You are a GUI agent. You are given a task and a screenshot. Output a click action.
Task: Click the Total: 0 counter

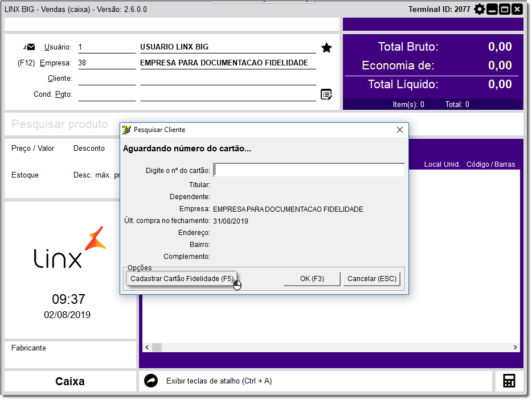[457, 104]
